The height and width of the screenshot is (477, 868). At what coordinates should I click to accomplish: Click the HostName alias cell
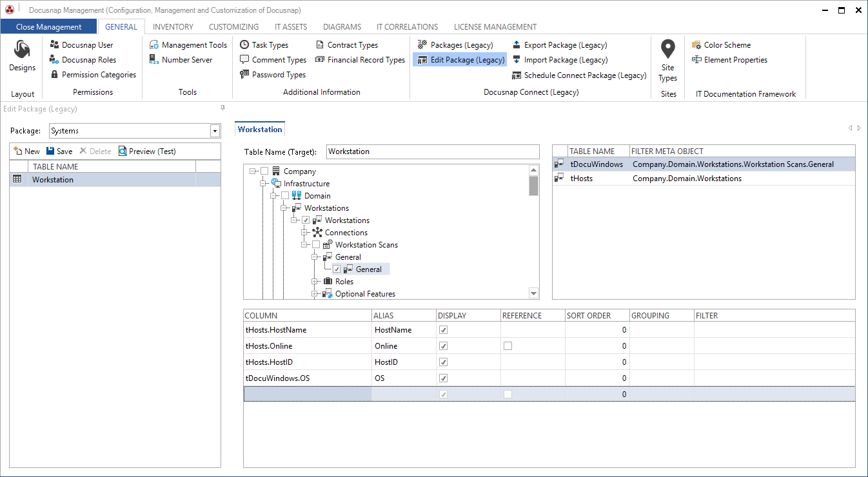tap(404, 329)
